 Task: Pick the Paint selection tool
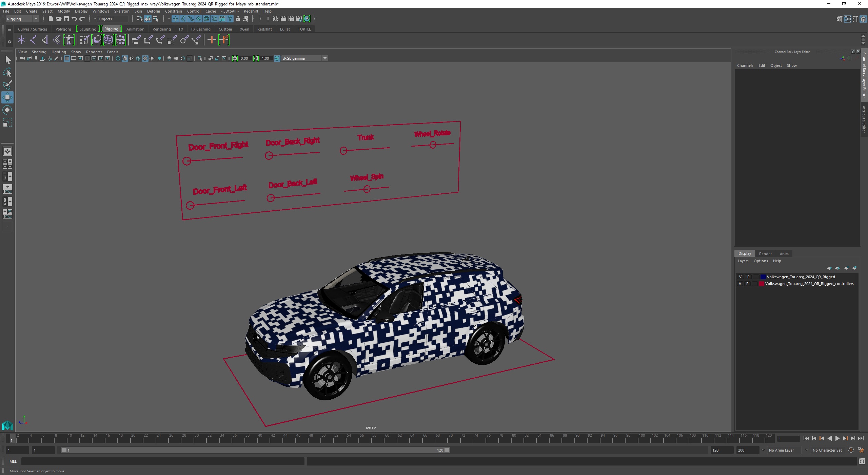coord(7,85)
